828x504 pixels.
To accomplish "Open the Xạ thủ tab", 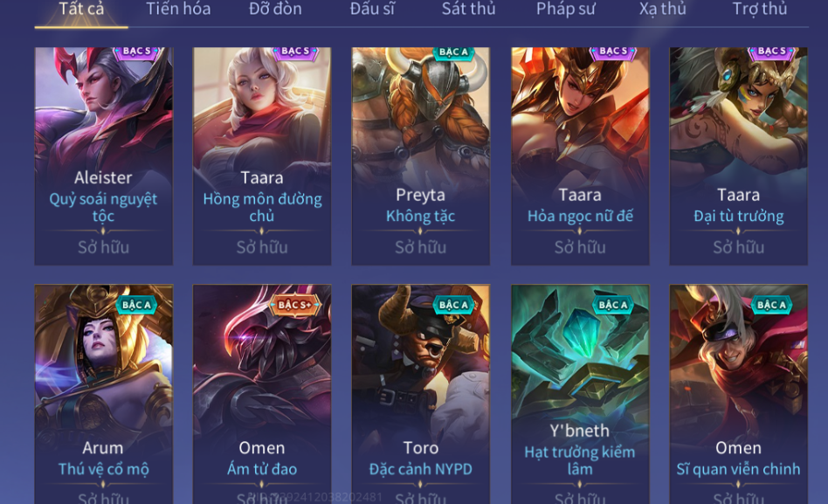I will [x=662, y=9].
